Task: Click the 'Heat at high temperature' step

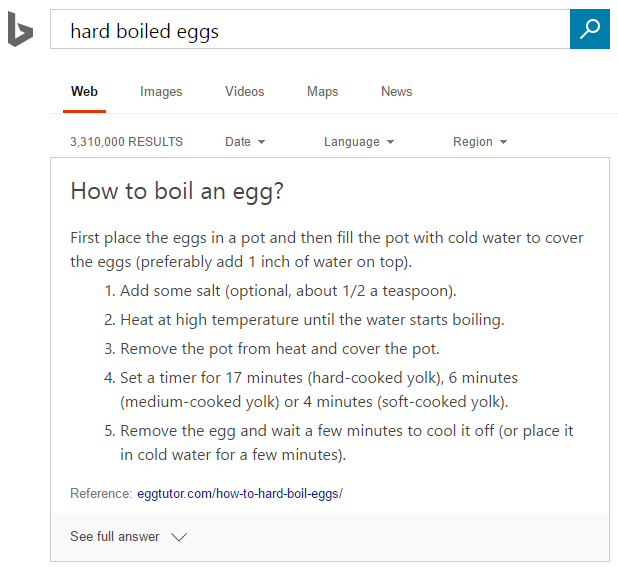Action: click(x=312, y=320)
